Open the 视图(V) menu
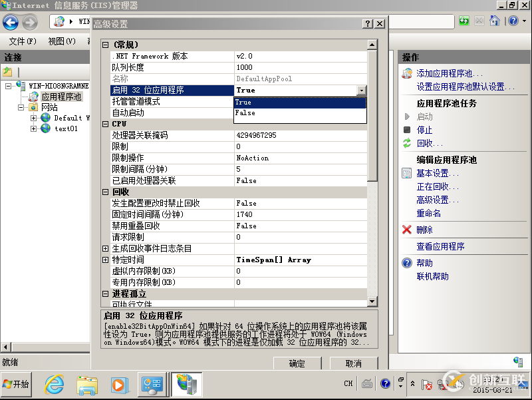Viewport: 532px width, 400px height. click(61, 41)
